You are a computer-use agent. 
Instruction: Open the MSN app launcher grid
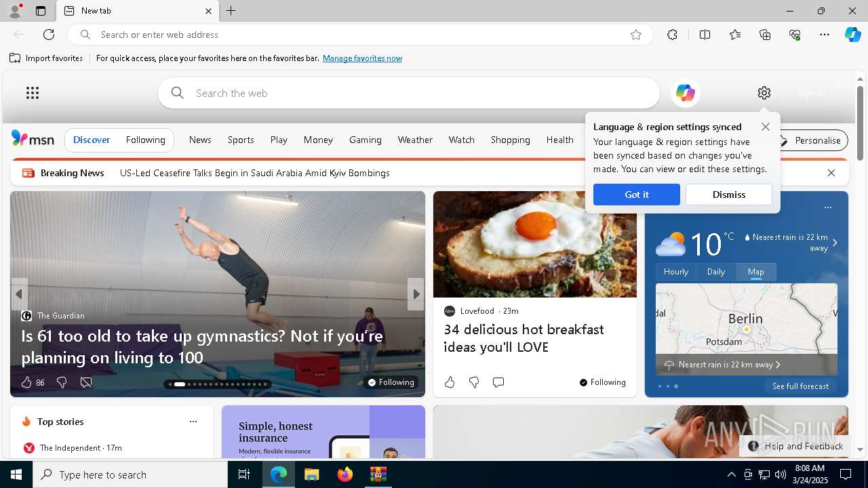(33, 93)
